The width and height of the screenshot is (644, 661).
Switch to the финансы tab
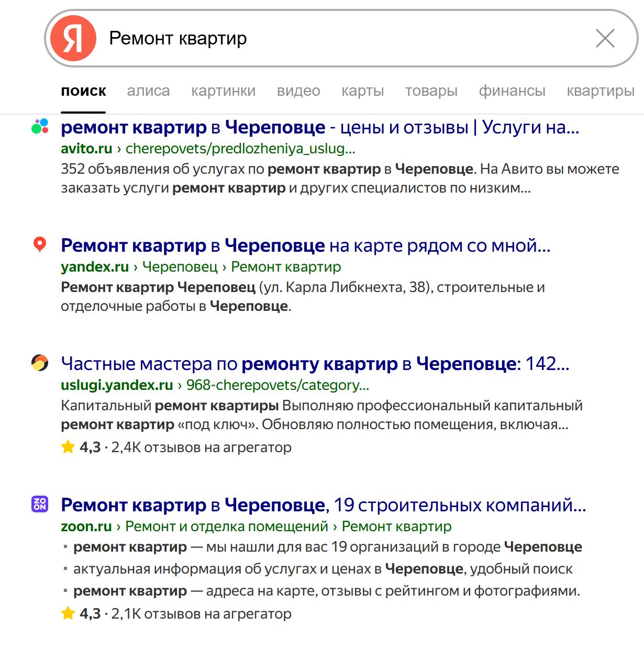tap(512, 91)
